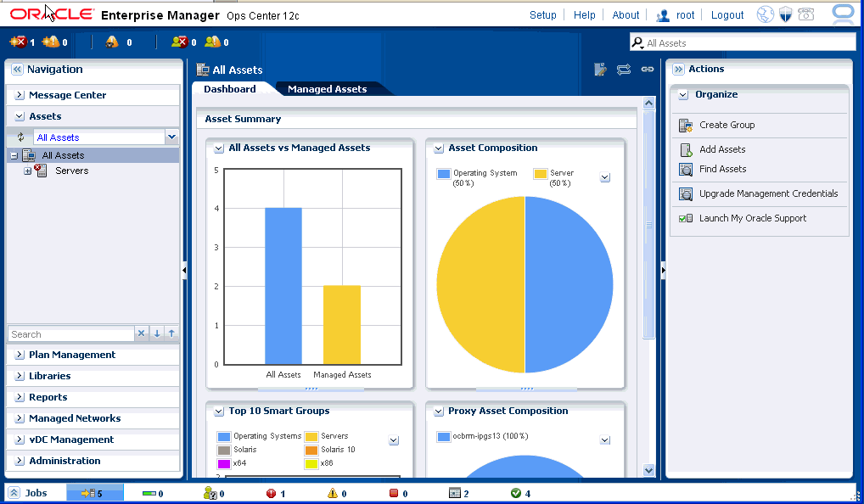Click the Solaris 10 orange legend swatch
864x504 pixels.
coord(311,450)
